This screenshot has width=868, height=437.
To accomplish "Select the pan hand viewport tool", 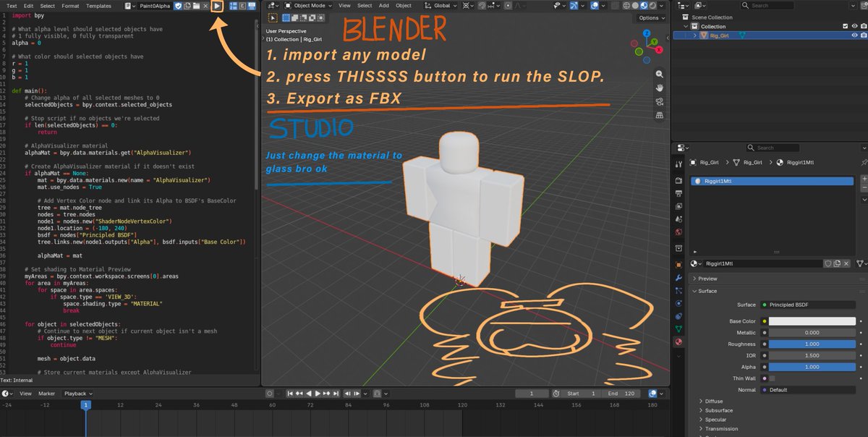I will pos(660,88).
